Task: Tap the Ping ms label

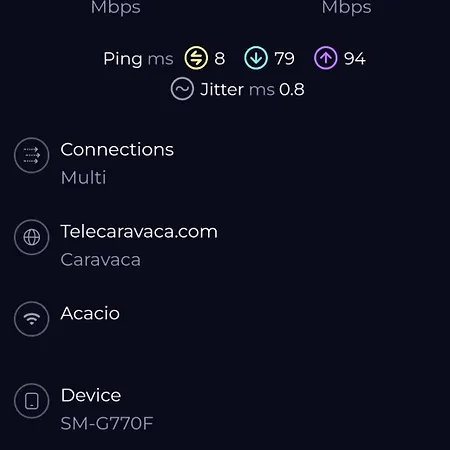Action: click(x=138, y=59)
